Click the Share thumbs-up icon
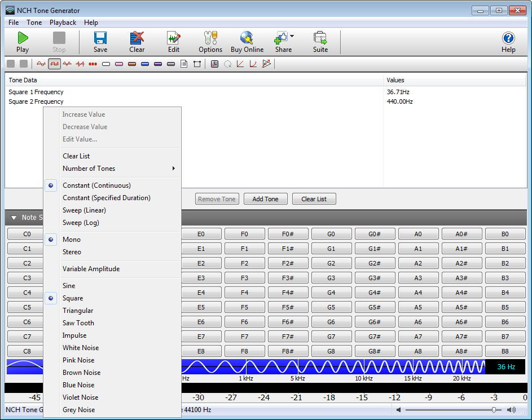This screenshot has width=532, height=420. click(x=281, y=38)
